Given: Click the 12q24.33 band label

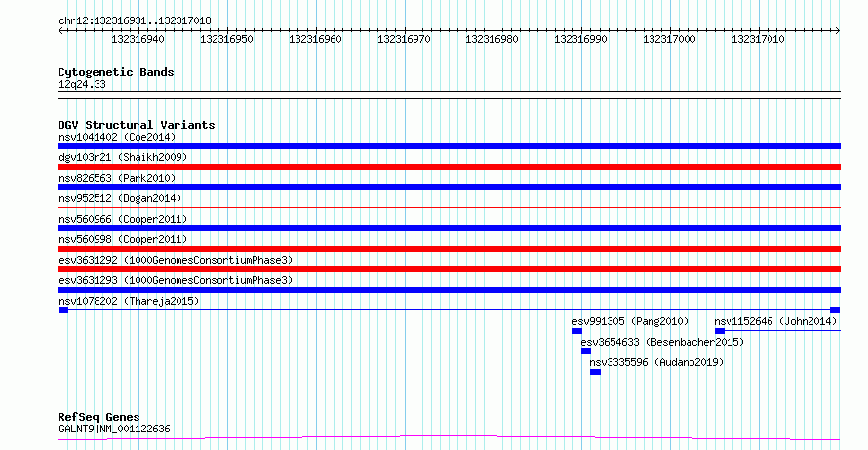Looking at the screenshot, I should pos(82,85).
